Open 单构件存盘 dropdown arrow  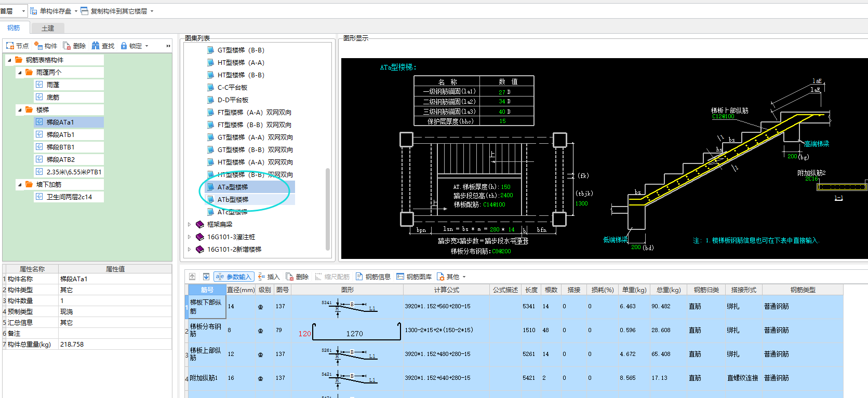76,11
